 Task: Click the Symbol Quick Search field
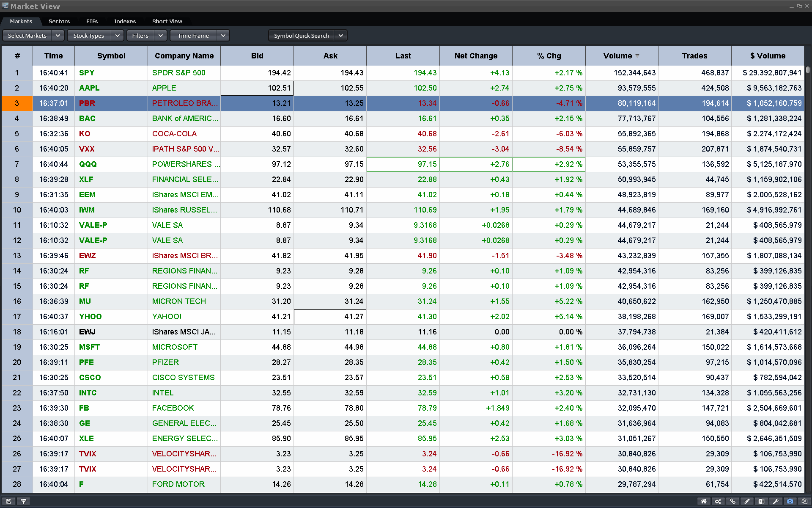tap(301, 36)
